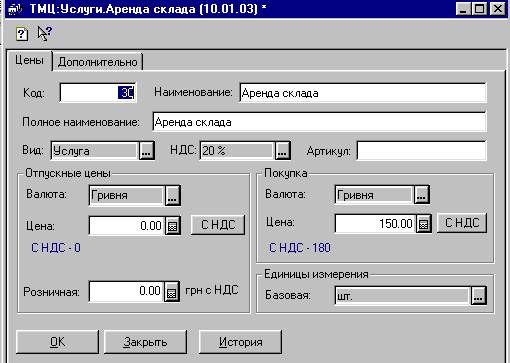Click the help question-mark icon in toolbar
Screen dimensions: 510x363
click(x=22, y=34)
